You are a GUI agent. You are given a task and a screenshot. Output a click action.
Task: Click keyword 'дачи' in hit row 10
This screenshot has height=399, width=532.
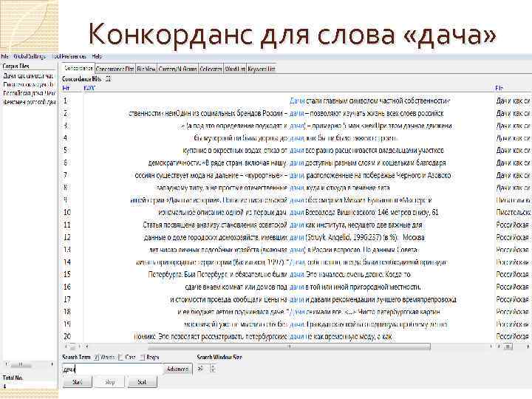(297, 213)
